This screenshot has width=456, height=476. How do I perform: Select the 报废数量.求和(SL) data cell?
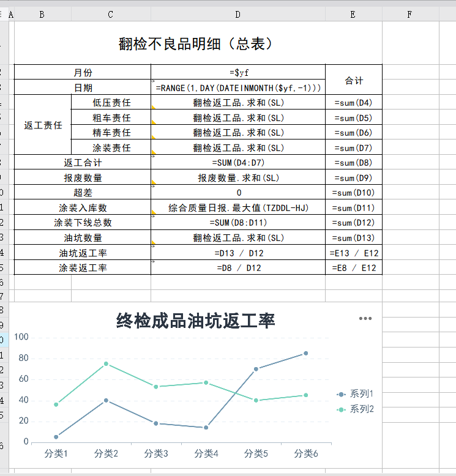click(x=237, y=178)
